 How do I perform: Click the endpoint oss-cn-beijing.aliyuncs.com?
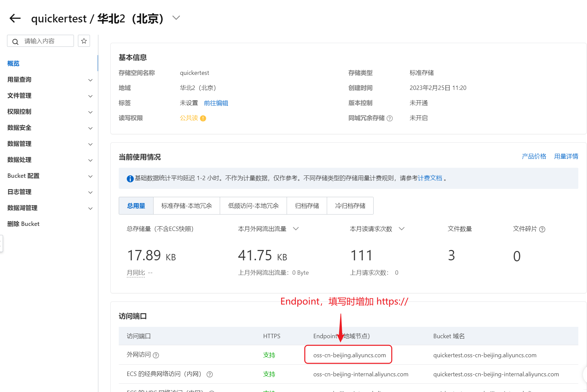[x=350, y=355]
